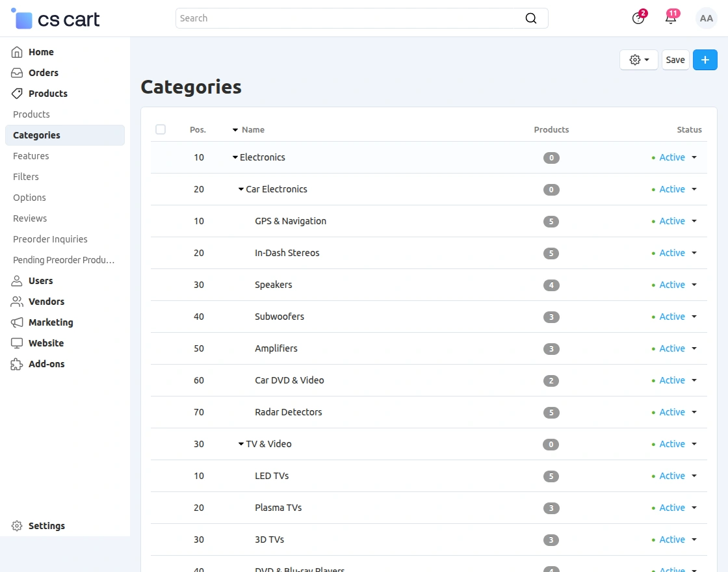This screenshot has height=572, width=728.
Task: Open the Home dashboard icon
Action: coord(16,52)
